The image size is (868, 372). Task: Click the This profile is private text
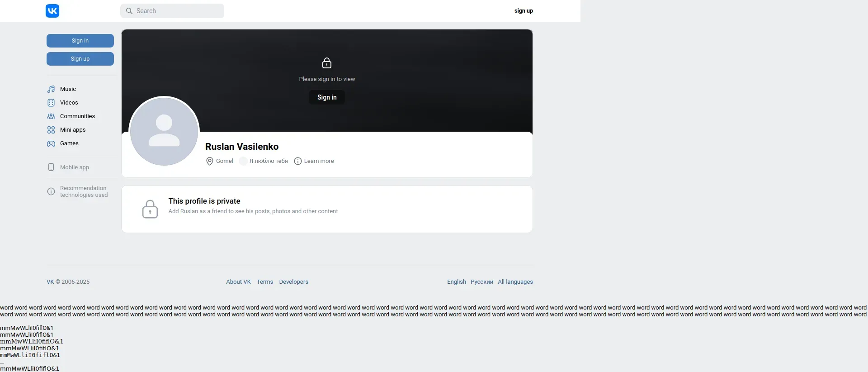(x=204, y=201)
